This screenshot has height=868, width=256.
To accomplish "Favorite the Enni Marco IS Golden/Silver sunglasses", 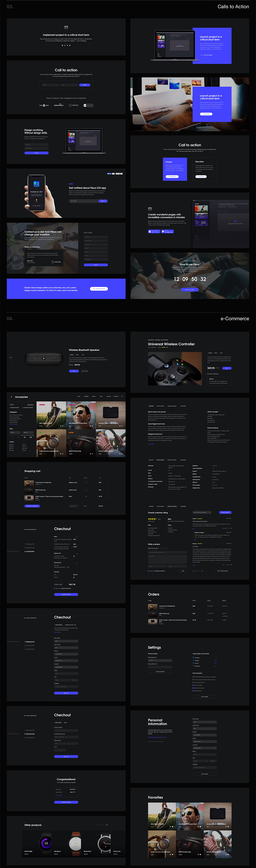I will (x=93, y=426).
